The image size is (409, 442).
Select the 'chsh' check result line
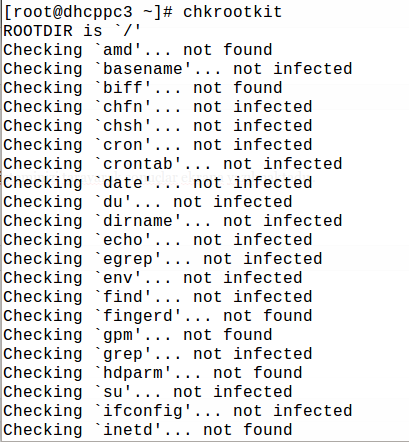click(x=158, y=126)
